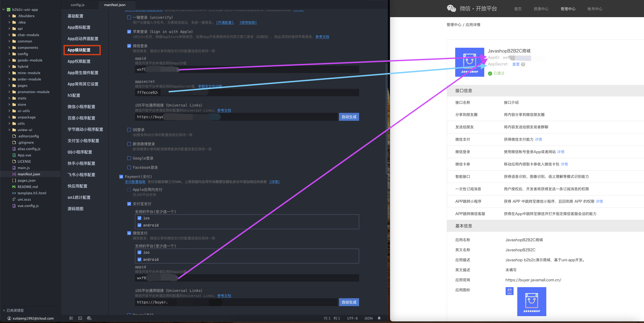Open LICENSE file in project tree
This screenshot has width=644, height=323.
tap(24, 161)
